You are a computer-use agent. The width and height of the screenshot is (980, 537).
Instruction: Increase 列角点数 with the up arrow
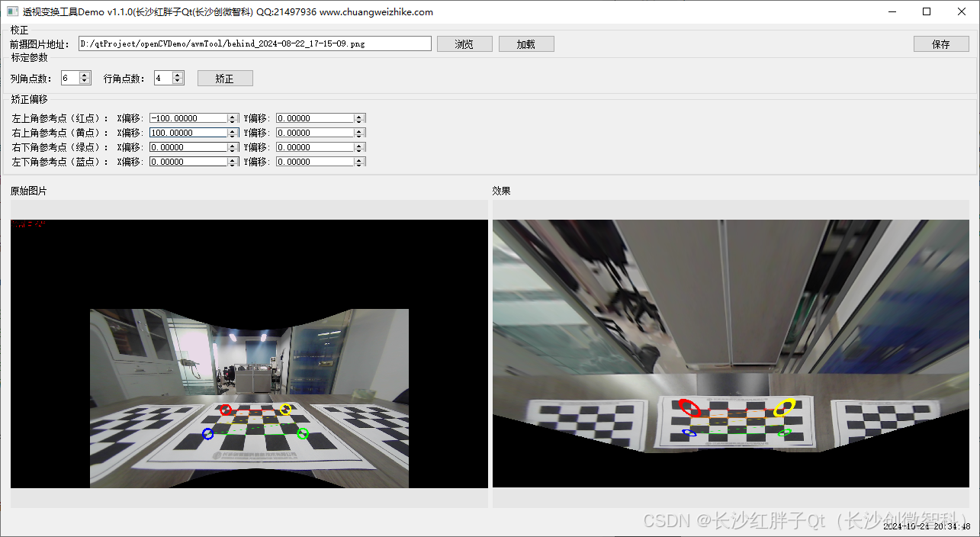tap(85, 75)
